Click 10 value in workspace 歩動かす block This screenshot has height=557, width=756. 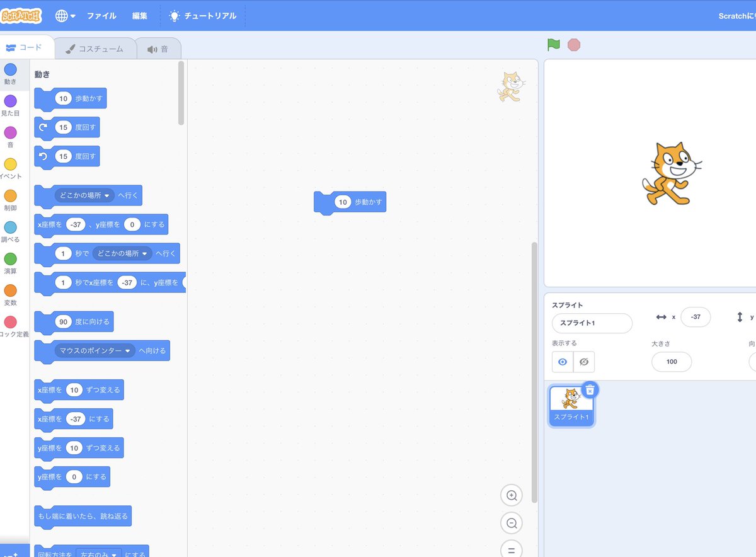343,202
